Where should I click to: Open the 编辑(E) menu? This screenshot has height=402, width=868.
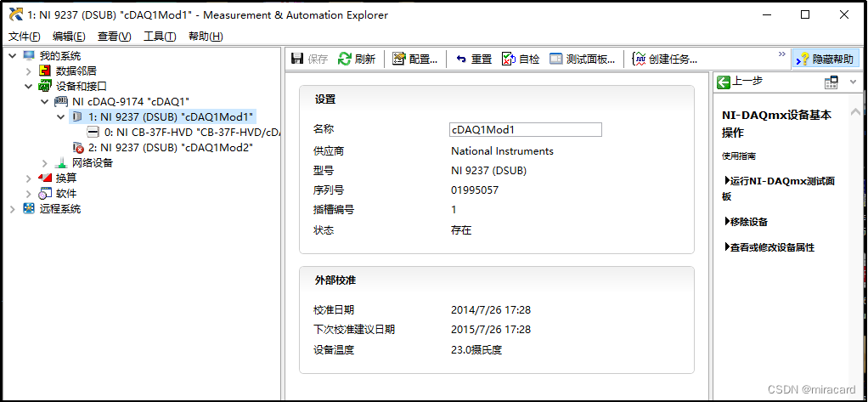tap(69, 37)
